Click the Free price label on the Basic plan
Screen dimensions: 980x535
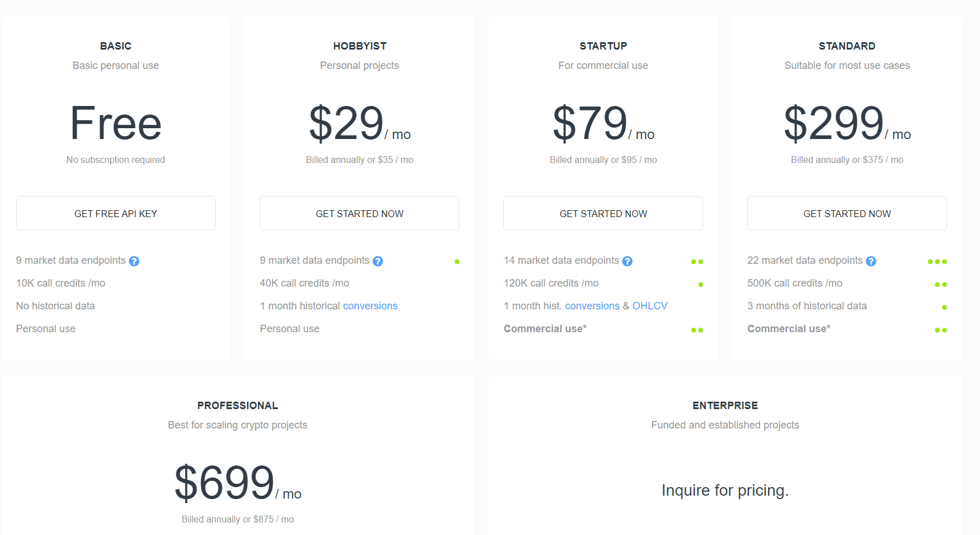click(116, 124)
